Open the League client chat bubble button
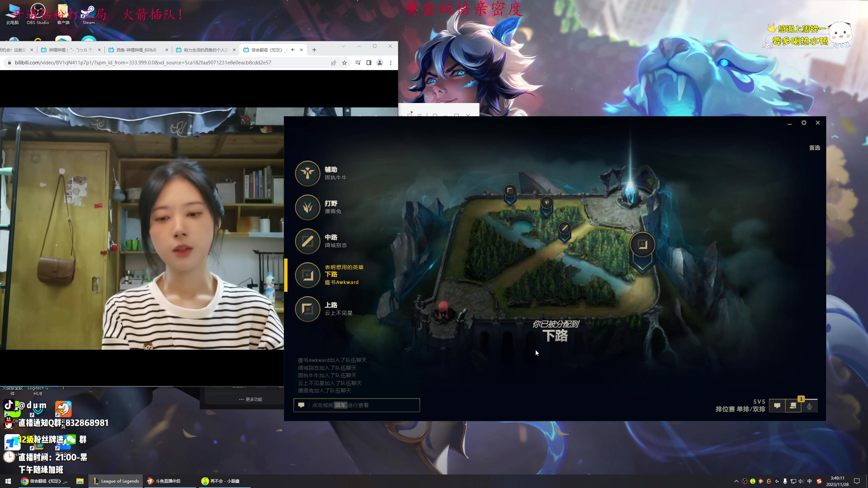This screenshot has width=868, height=488. tap(777, 406)
